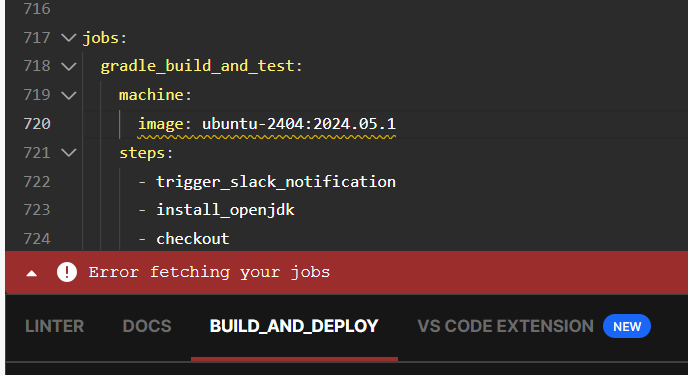
Task: Select the BUILD_AND_DEPLOY tab
Action: (294, 326)
